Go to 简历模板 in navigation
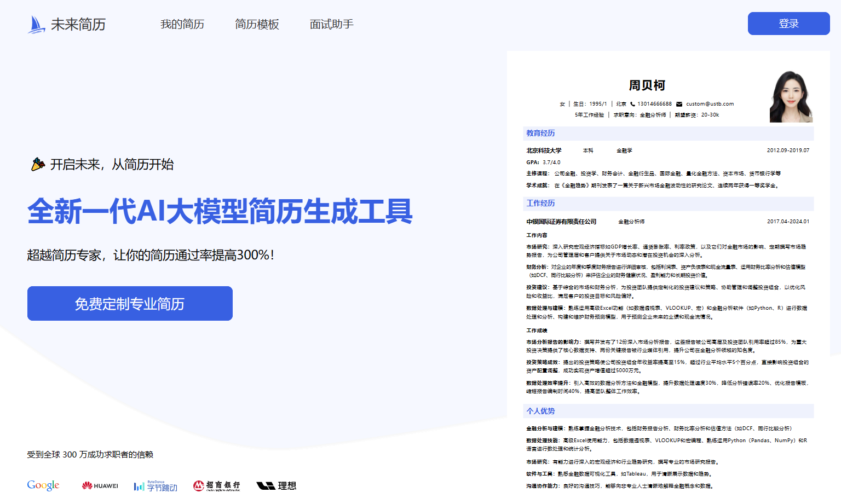The height and width of the screenshot is (504, 841). 257,24
